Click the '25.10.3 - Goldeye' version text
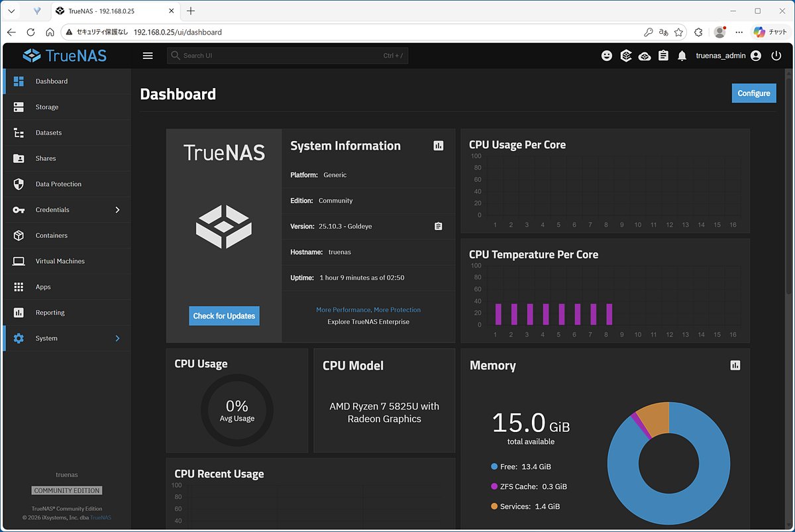 click(x=346, y=227)
